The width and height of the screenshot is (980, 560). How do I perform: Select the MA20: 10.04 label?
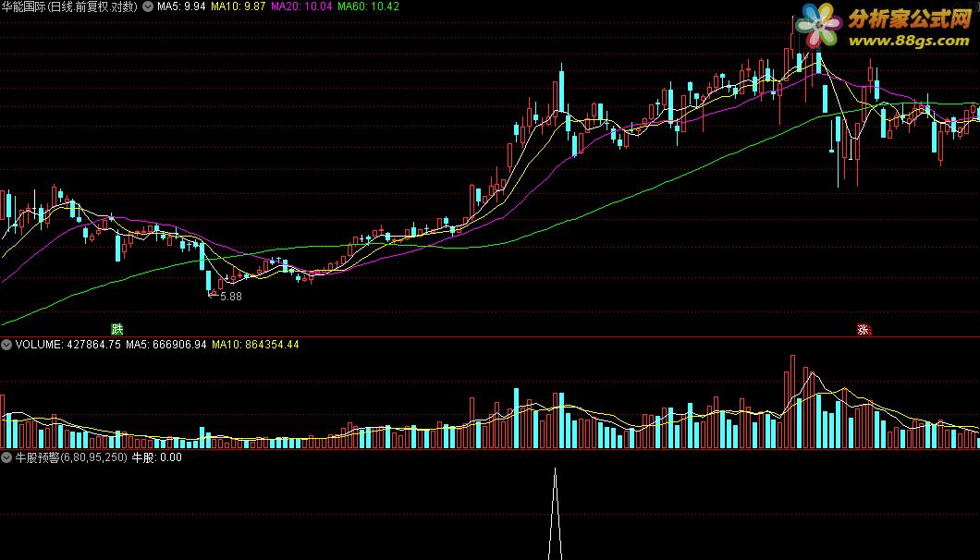pos(301,6)
